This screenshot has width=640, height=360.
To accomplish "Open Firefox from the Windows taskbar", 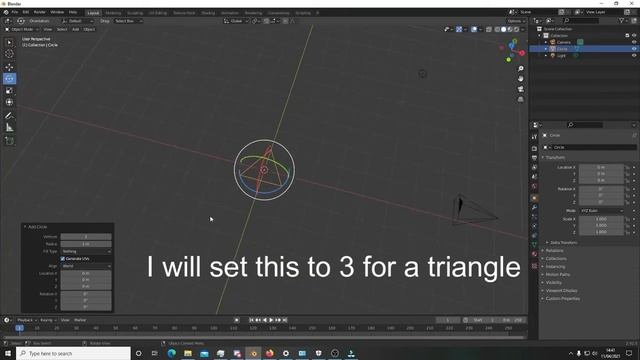I will point(269,353).
